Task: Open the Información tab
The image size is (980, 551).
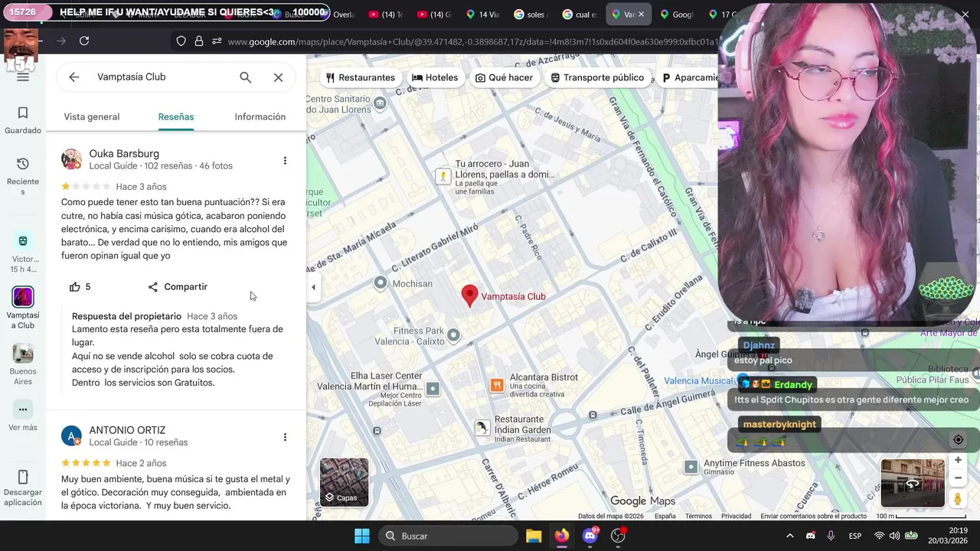Action: pos(260,117)
